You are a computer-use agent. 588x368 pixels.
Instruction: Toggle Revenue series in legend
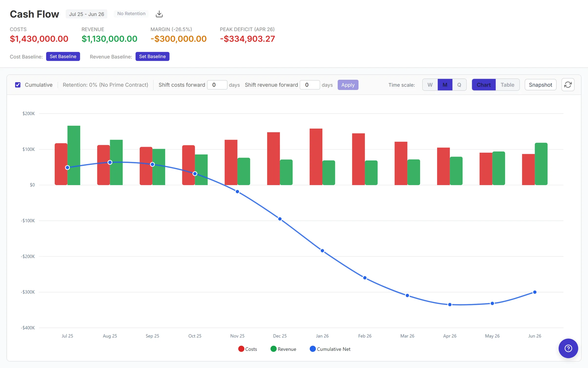[283, 349]
